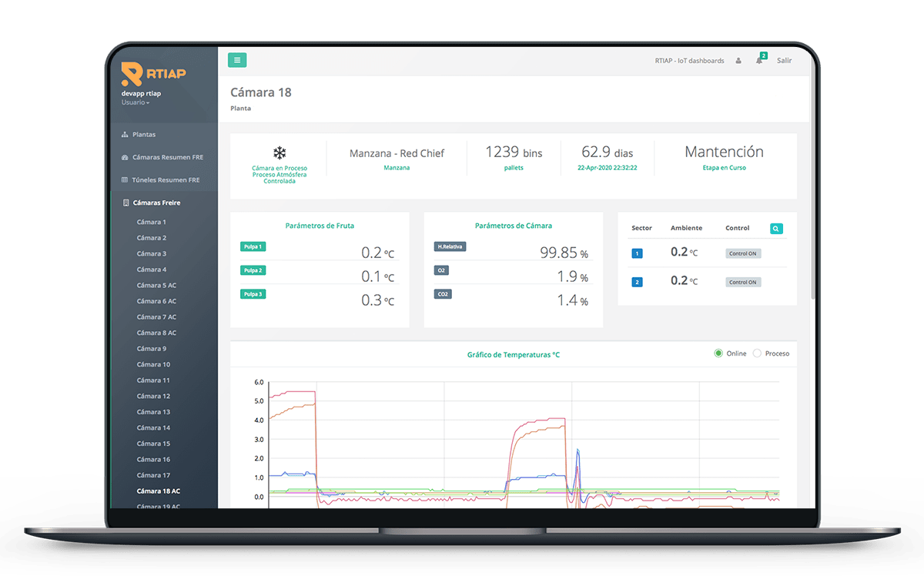Open the Usuario dropdown
This screenshot has height=576, width=924.
click(136, 102)
